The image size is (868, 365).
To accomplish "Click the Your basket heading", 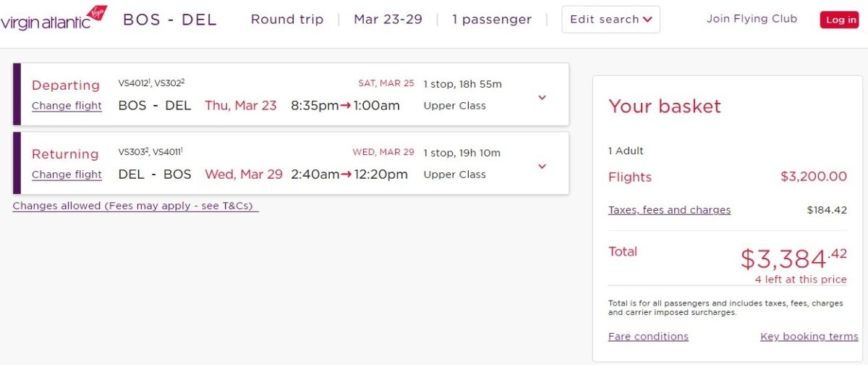I will click(x=665, y=106).
